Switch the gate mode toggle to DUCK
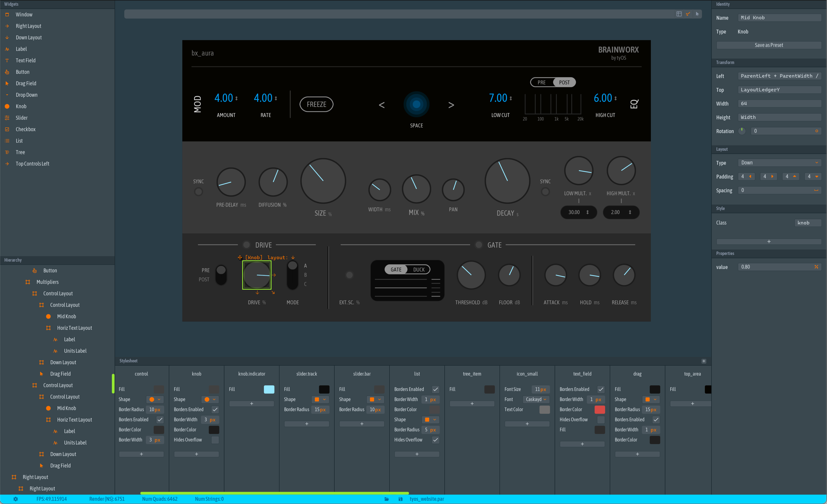The width and height of the screenshot is (827, 504). pyautogui.click(x=419, y=270)
